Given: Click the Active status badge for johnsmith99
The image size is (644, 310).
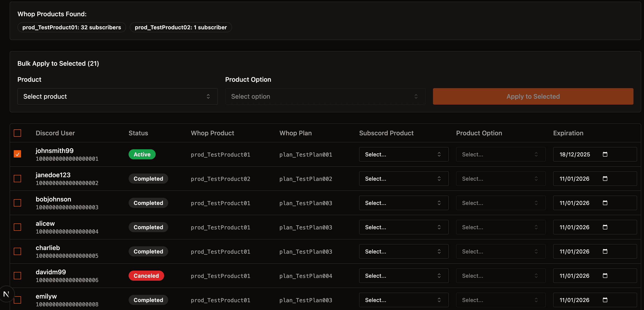Looking at the screenshot, I should 142,154.
